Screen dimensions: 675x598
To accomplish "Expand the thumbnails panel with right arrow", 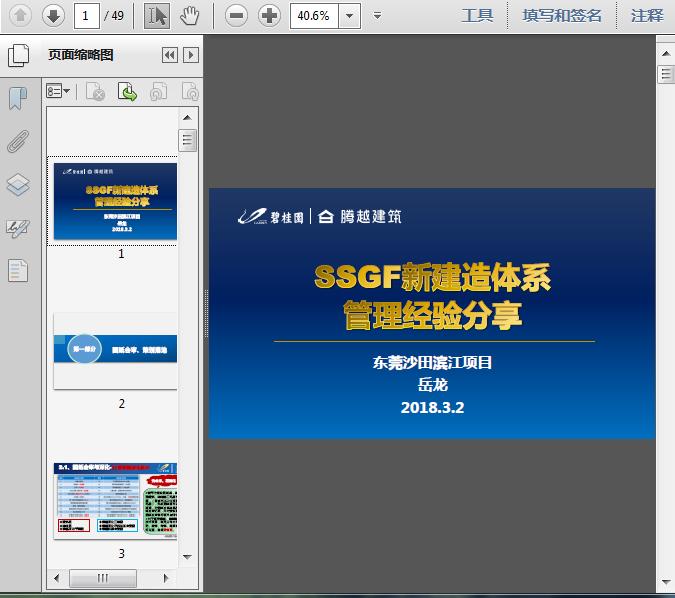I will (191, 55).
